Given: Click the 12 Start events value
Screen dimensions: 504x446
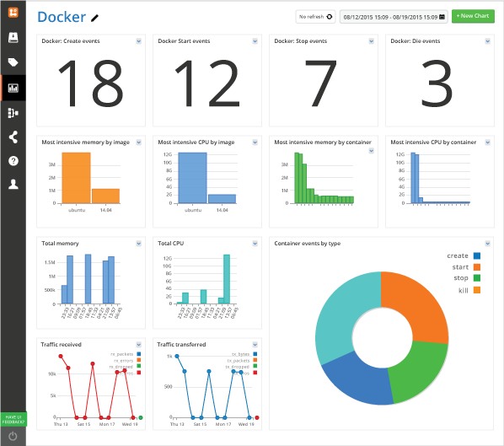Looking at the screenshot, I should pos(207,83).
